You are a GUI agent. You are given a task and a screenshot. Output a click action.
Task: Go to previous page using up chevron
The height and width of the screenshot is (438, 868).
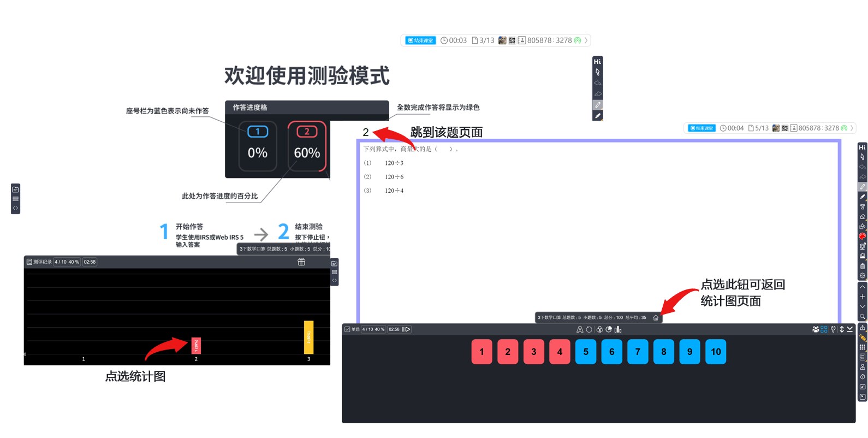point(863,287)
